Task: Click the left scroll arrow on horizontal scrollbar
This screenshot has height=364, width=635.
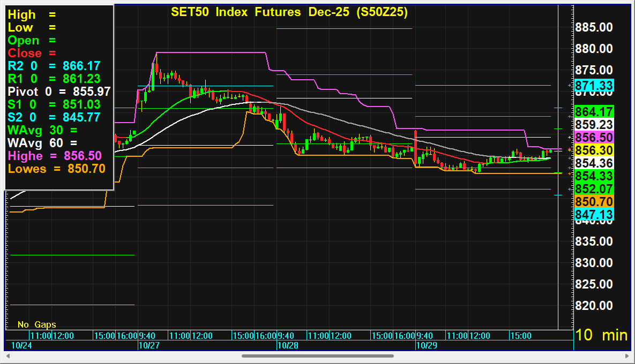Action: (x=8, y=355)
